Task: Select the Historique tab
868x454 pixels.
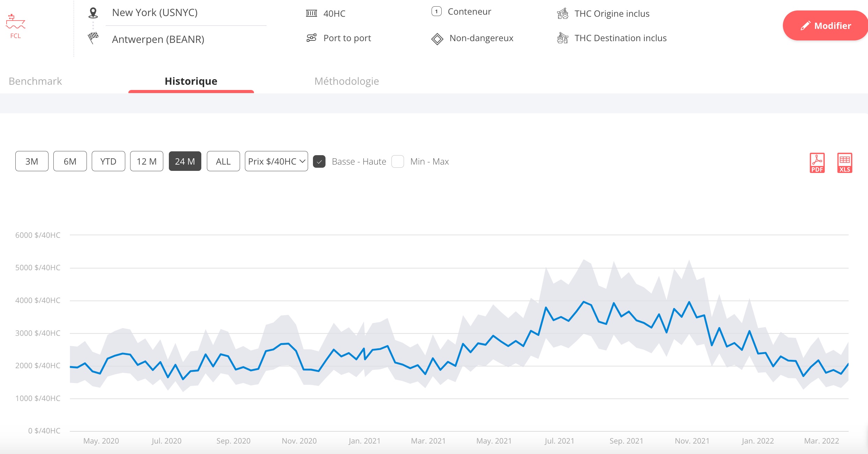Action: [x=191, y=81]
